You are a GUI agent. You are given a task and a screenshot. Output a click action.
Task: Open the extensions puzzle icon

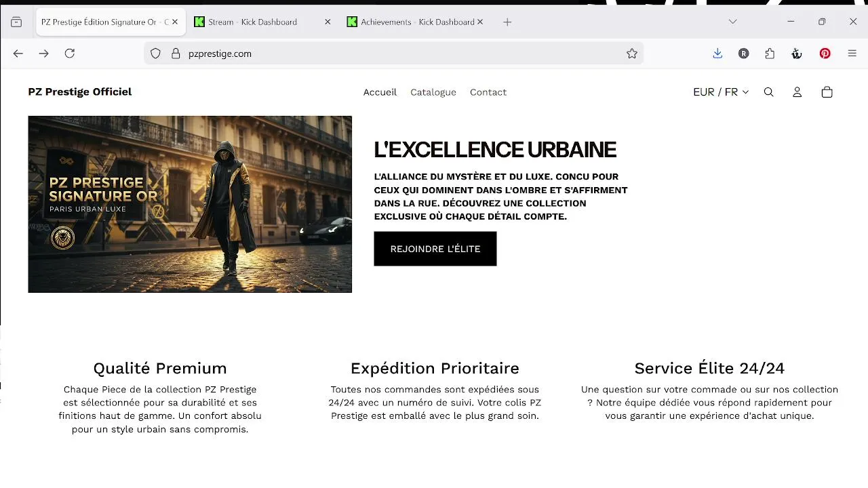click(770, 54)
